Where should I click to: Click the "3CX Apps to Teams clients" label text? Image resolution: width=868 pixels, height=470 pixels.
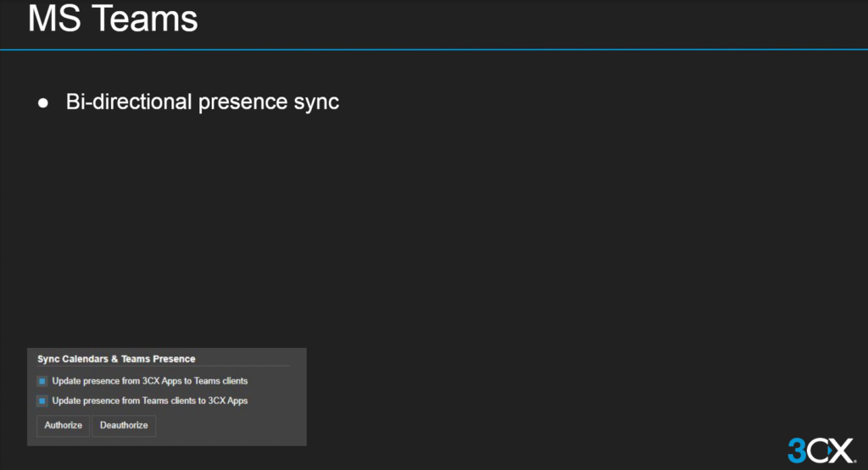pyautogui.click(x=149, y=381)
